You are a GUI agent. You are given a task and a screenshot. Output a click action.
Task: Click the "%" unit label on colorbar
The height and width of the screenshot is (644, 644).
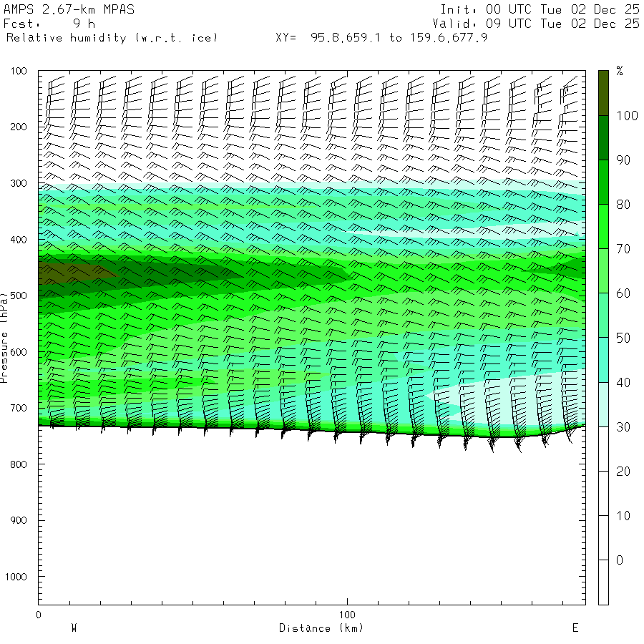(x=620, y=71)
